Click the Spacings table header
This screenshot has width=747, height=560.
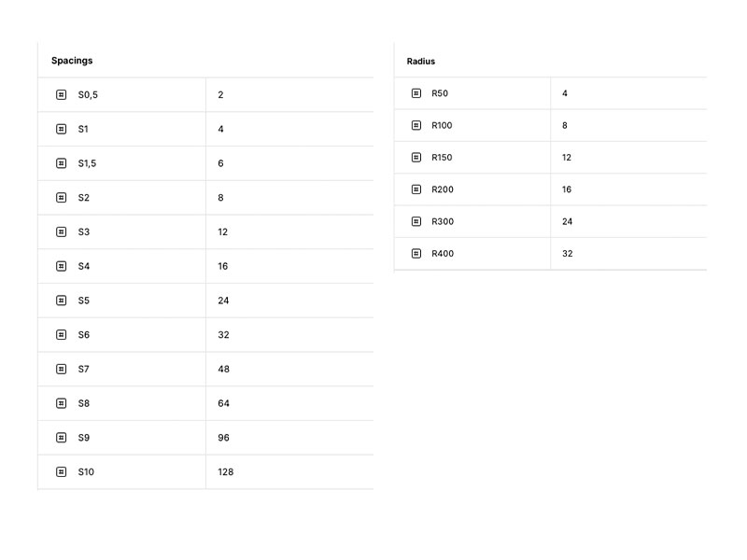point(72,61)
